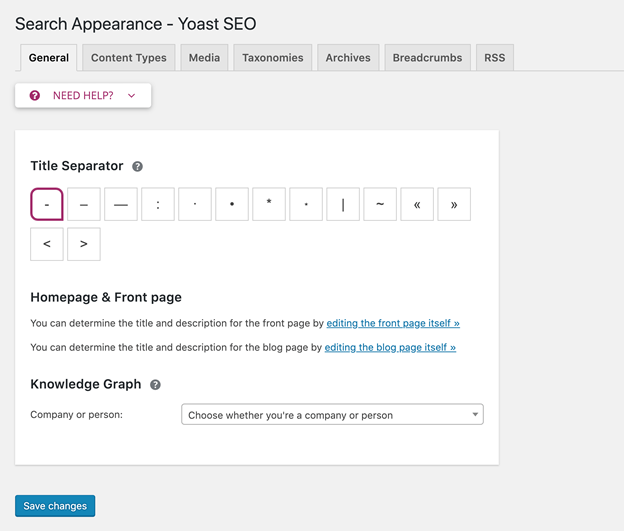The width and height of the screenshot is (624, 531).
Task: Select the less-than sign separator
Action: pos(47,244)
